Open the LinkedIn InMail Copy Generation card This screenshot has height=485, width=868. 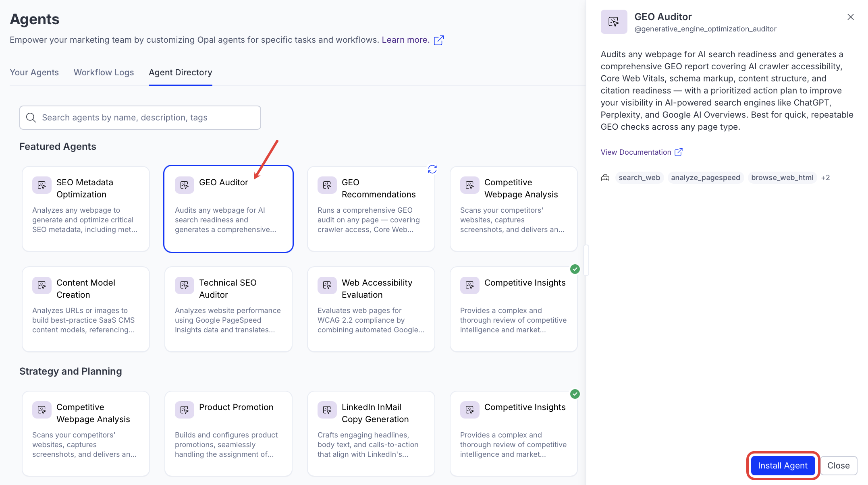tap(371, 433)
